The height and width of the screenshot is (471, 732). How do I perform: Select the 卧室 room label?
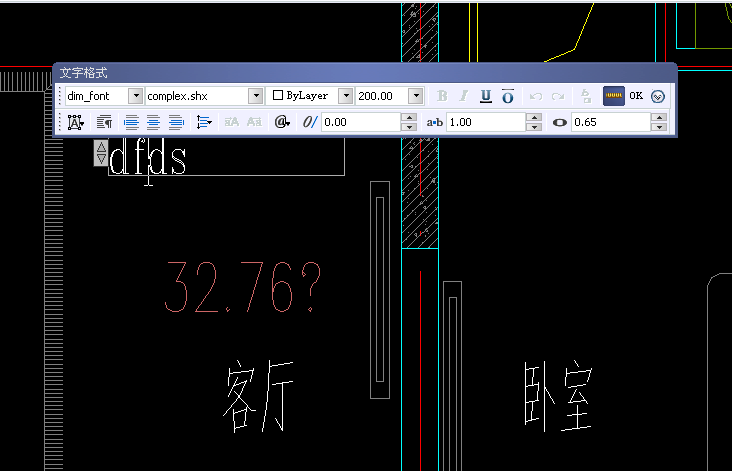[x=558, y=395]
